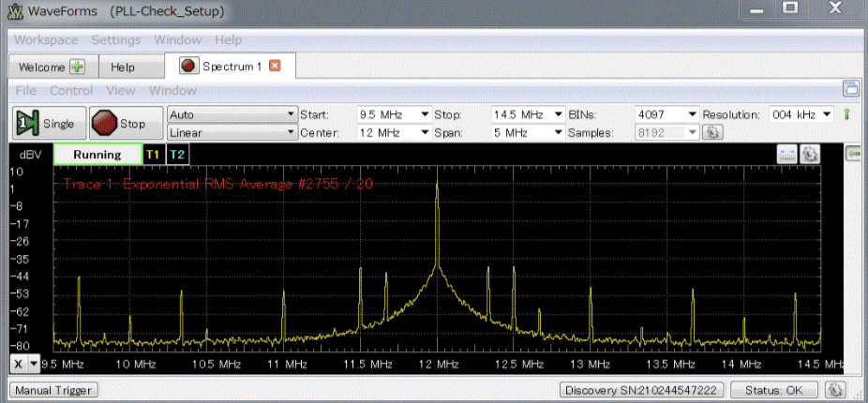Click the plot gear settings icon
This screenshot has width=868, height=403.
pyautogui.click(x=811, y=155)
